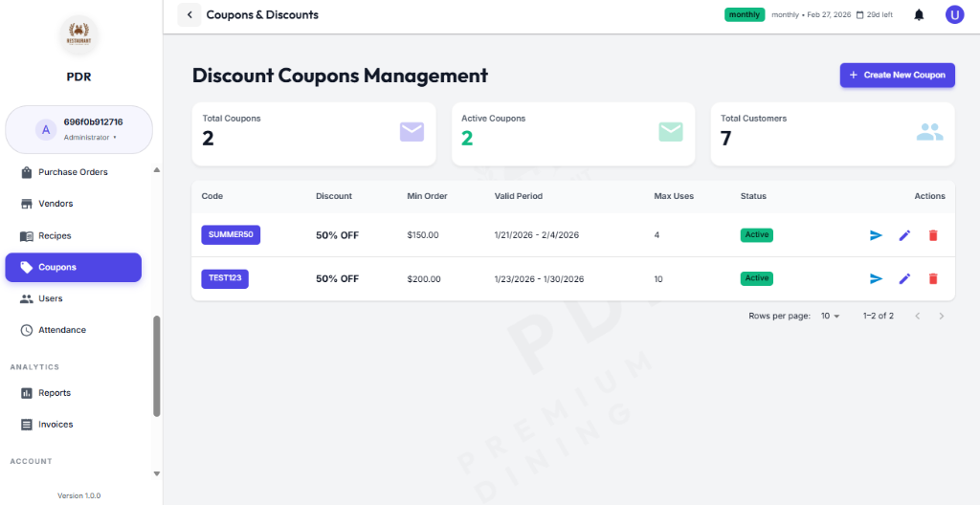The width and height of the screenshot is (980, 505).
Task: Click the calendar icon next to 29d left
Action: click(x=859, y=15)
